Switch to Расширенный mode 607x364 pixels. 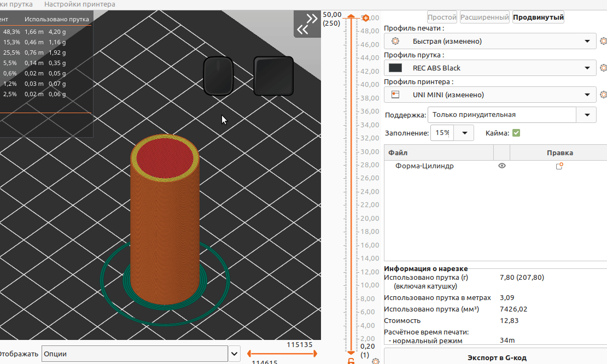[485, 17]
